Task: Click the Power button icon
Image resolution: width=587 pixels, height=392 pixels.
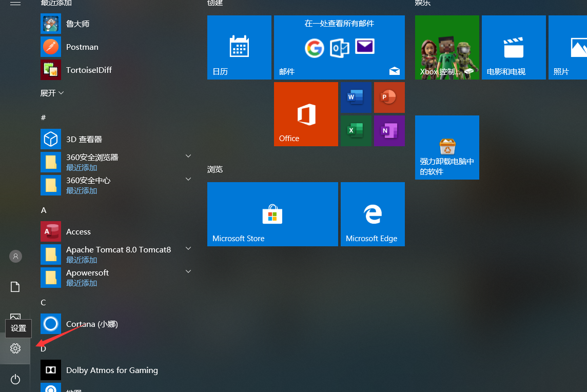Action: pos(15,379)
